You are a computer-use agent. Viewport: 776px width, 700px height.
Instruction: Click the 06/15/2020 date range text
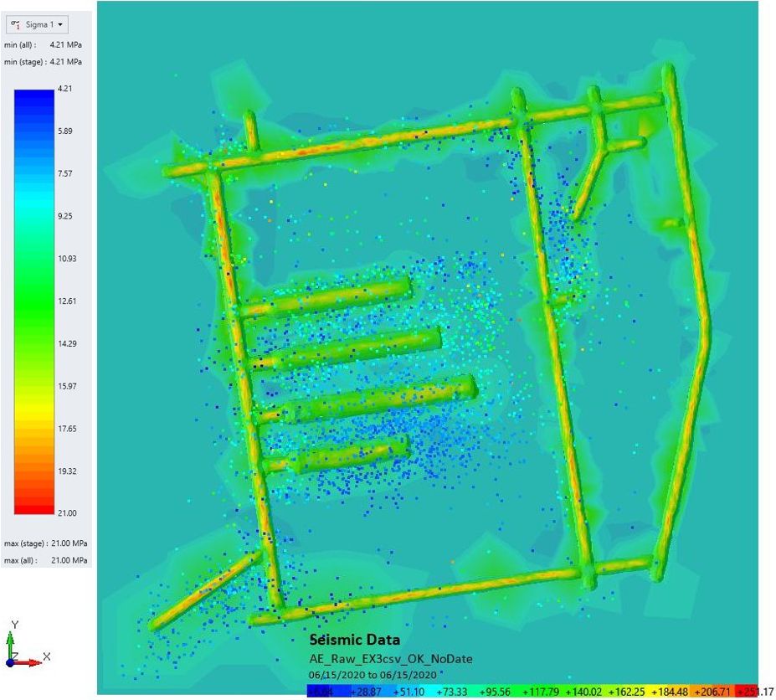coord(372,675)
